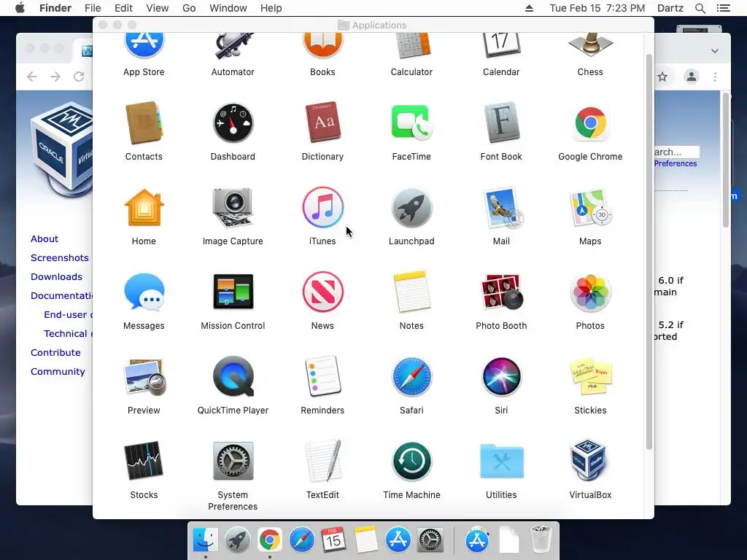
Task: Select the Time Machine icon
Action: tap(411, 461)
